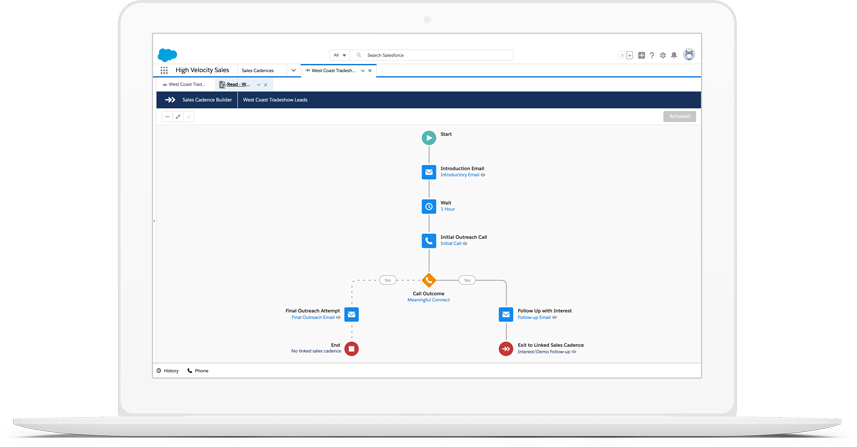This screenshot has width=857, height=447.
Task: Open the global actions plus icon
Action: click(x=642, y=55)
